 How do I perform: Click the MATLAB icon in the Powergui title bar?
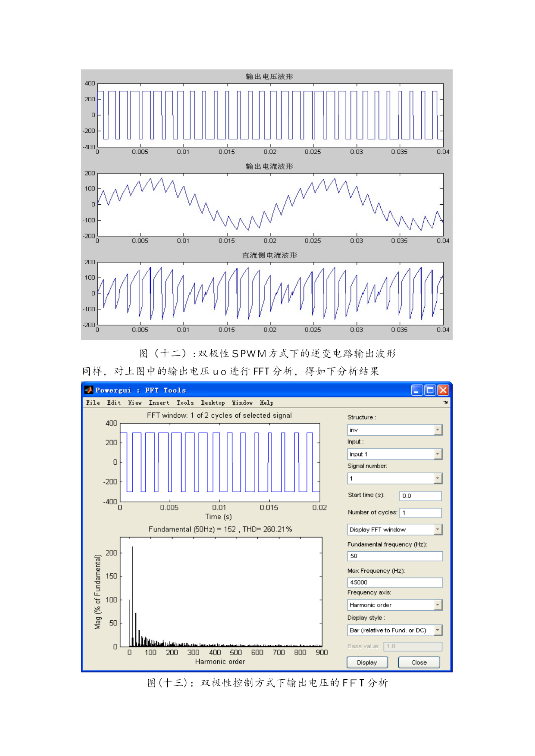88,390
